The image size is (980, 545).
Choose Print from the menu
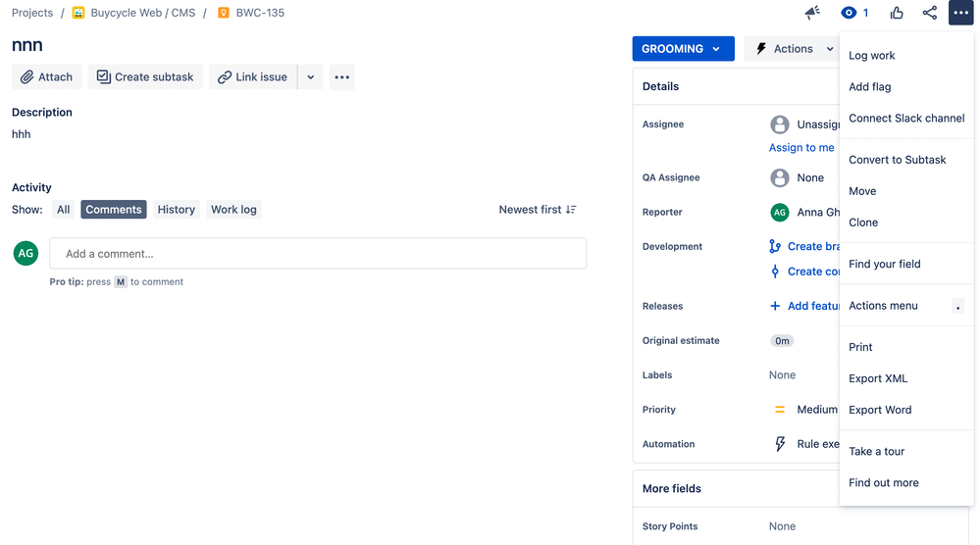[906, 347]
